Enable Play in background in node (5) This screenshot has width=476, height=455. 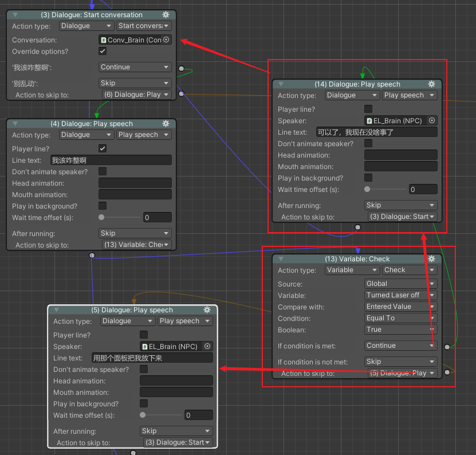pos(144,403)
